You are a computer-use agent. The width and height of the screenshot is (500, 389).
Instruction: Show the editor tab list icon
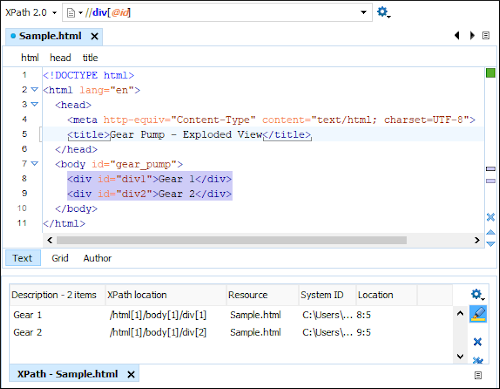[486, 35]
